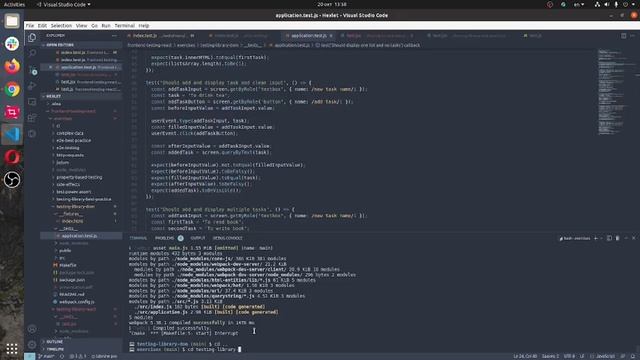Image resolution: width=640 pixels, height=360 pixels.
Task: Close the application.test.js editor tab
Action: [x=331, y=36]
